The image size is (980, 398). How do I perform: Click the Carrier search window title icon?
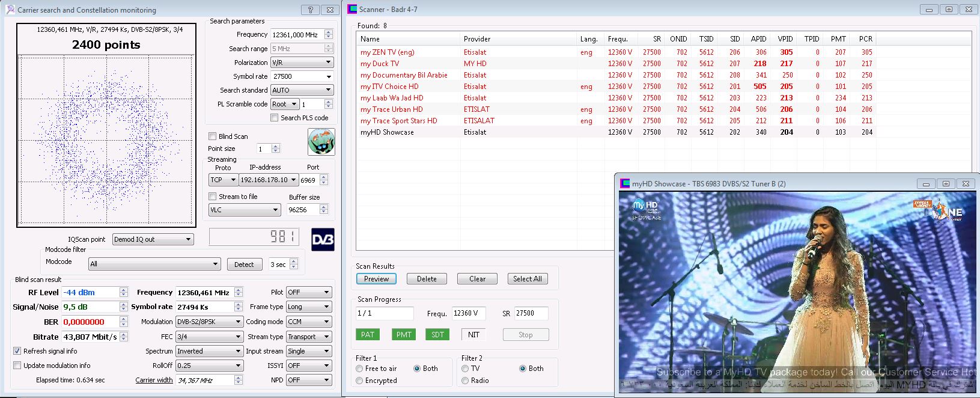[10, 10]
